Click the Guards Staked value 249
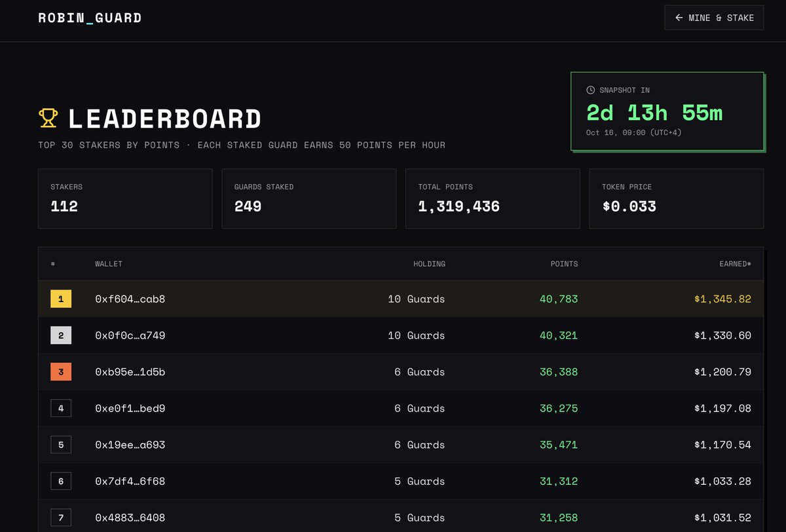This screenshot has height=532, width=786. click(x=248, y=206)
